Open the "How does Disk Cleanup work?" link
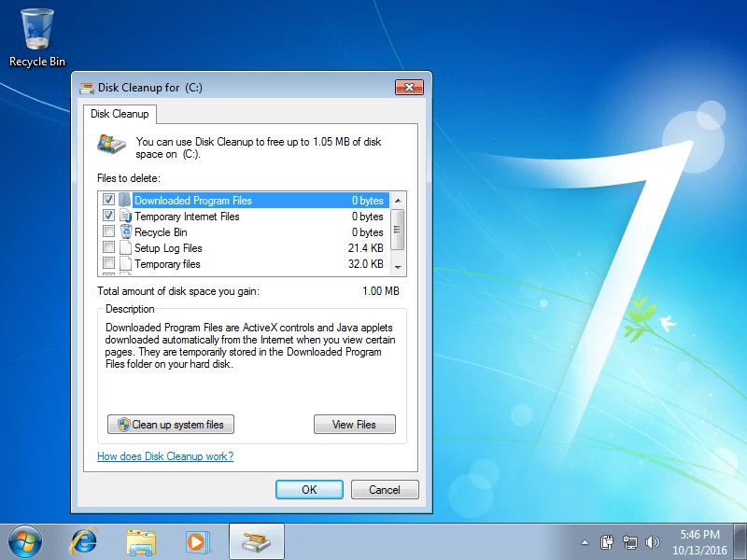This screenshot has width=747, height=560. point(165,456)
